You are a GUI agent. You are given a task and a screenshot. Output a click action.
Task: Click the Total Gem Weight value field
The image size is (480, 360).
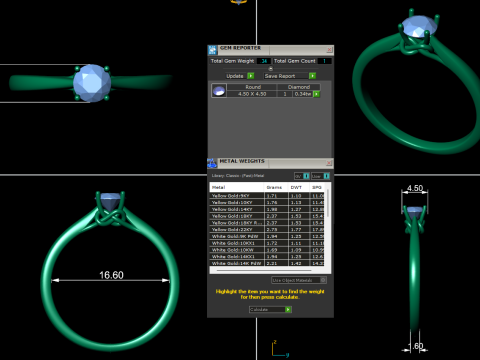[x=263, y=61]
